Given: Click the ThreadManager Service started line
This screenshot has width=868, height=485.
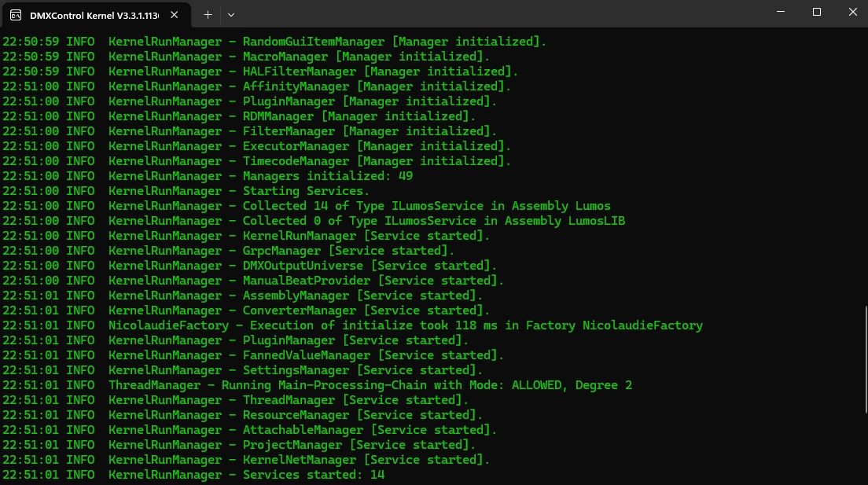Looking at the screenshot, I should pos(236,400).
